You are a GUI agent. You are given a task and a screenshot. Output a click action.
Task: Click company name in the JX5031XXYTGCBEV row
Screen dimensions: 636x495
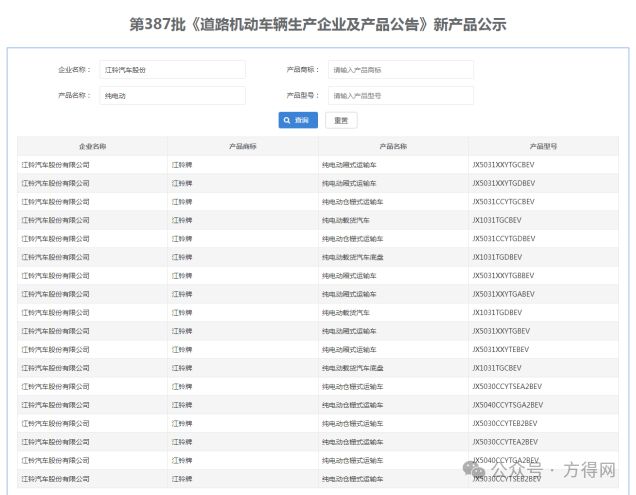[x=56, y=165]
